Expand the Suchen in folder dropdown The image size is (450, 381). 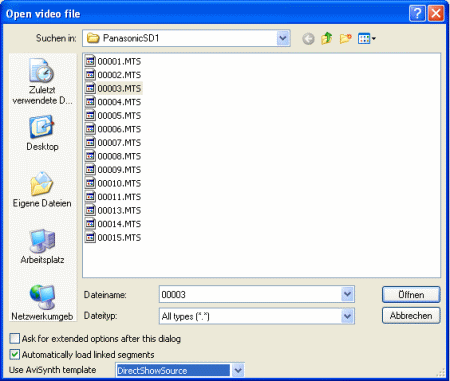point(283,38)
